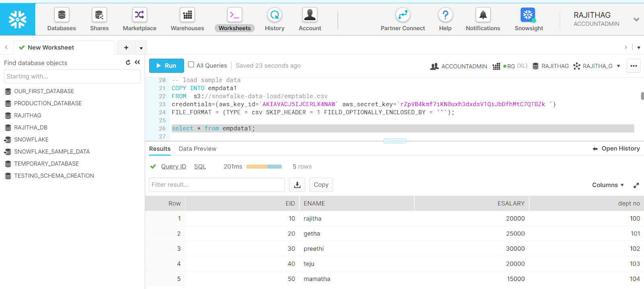
Task: Open the Account page
Action: tap(310, 19)
